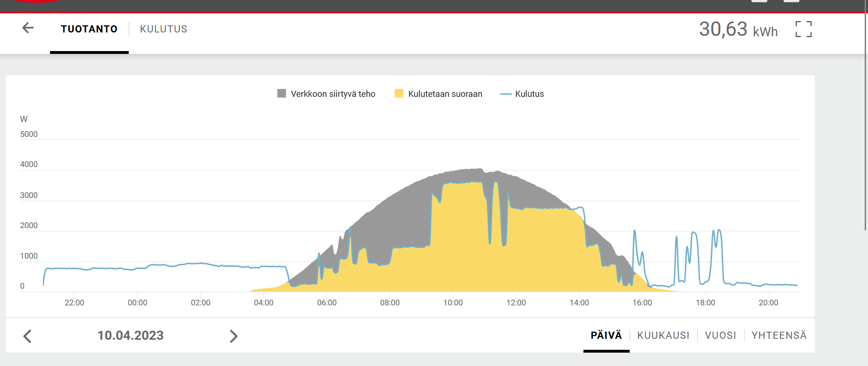Screen dimensions: 868x366
Task: Switch to the TUOTANTO tab
Action: [x=89, y=29]
